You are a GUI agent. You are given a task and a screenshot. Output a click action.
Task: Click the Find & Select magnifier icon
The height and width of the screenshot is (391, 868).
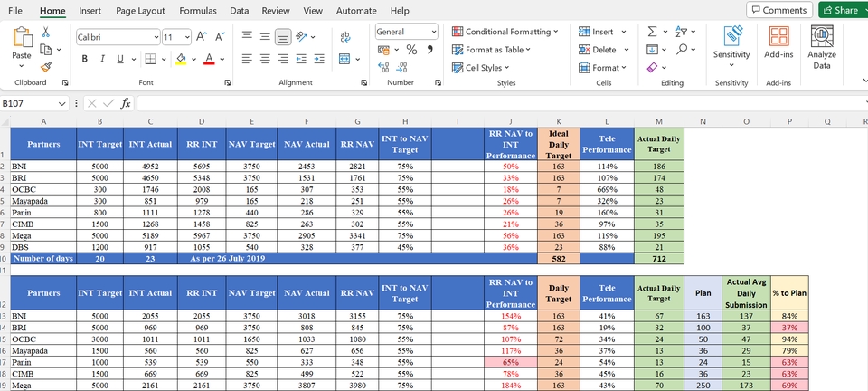[682, 49]
